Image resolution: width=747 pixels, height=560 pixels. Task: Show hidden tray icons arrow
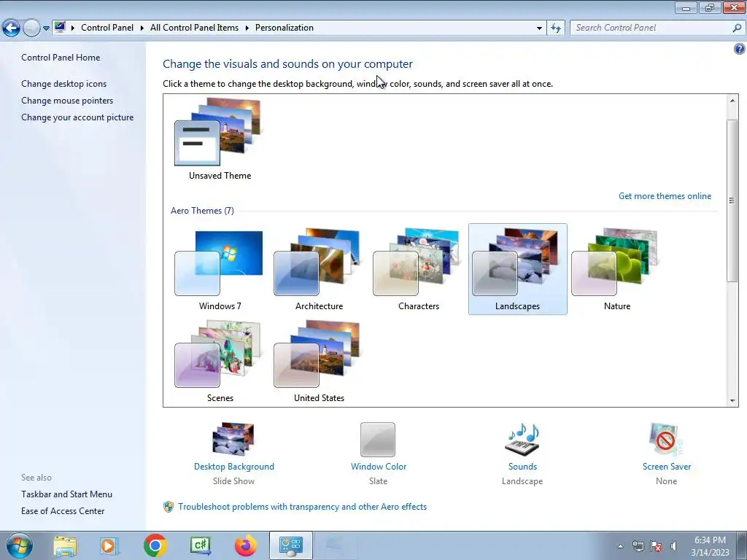620,546
